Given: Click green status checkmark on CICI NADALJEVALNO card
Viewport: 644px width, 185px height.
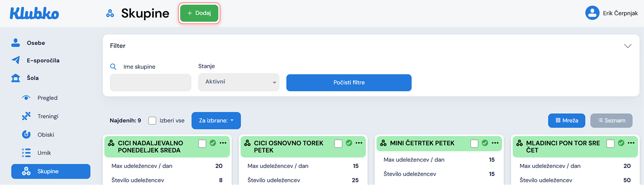Looking at the screenshot, I should 213,143.
